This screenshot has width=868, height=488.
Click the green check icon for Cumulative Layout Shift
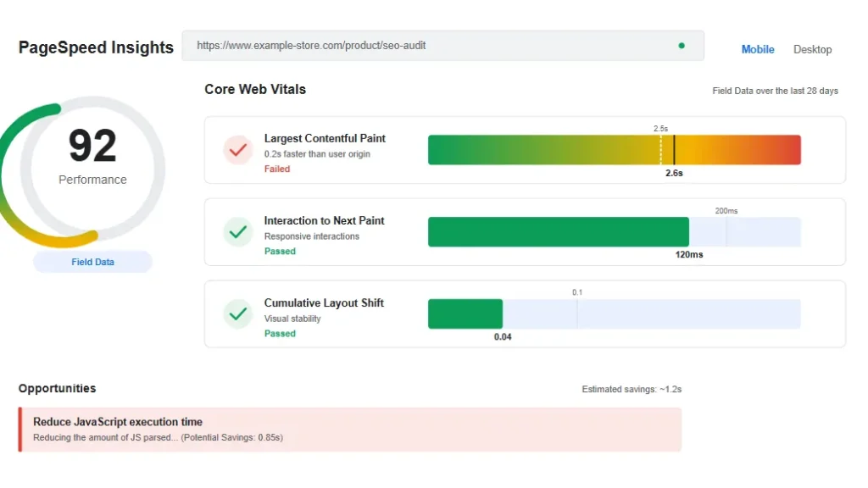tap(238, 314)
